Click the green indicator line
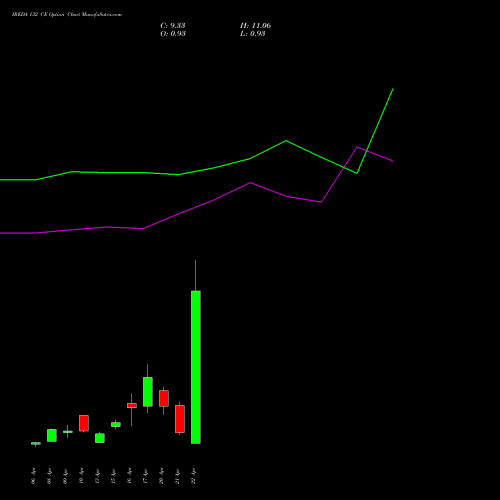500x500 pixels. tap(285, 141)
